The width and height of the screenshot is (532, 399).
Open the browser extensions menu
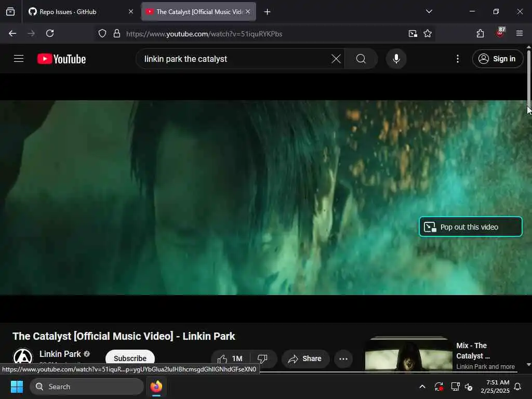pyautogui.click(x=480, y=34)
